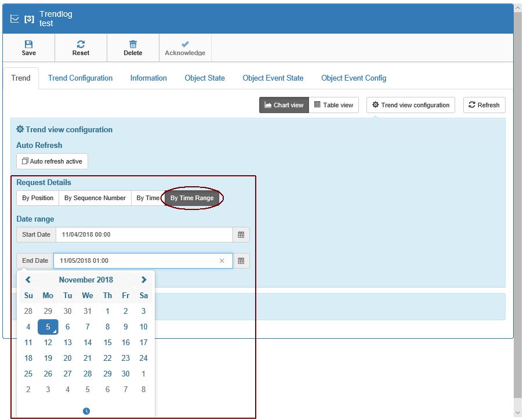This screenshot has width=523, height=420.
Task: Select By Sequence Number request mode
Action: tap(95, 198)
